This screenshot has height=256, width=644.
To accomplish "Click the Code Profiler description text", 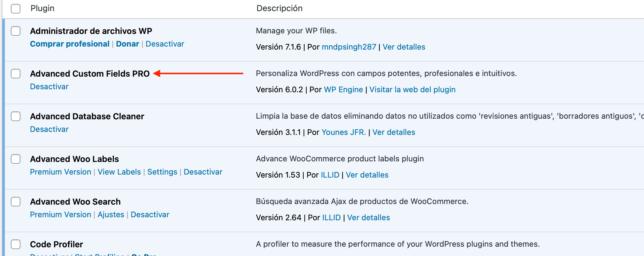I will pyautogui.click(x=398, y=244).
